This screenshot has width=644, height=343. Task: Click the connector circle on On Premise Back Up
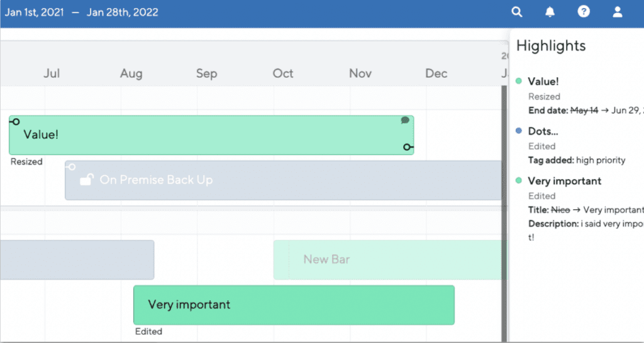click(x=71, y=167)
